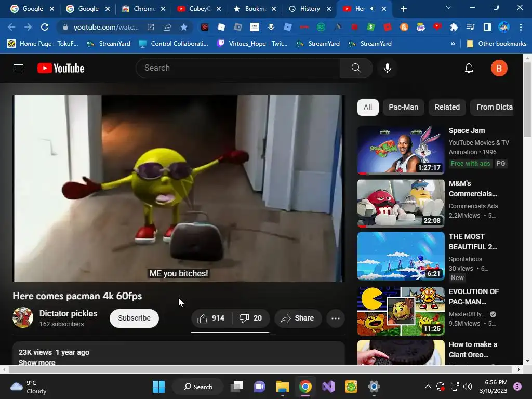Open link in app icon in address bar
Image resolution: width=532 pixels, height=399 pixels.
coord(151,27)
